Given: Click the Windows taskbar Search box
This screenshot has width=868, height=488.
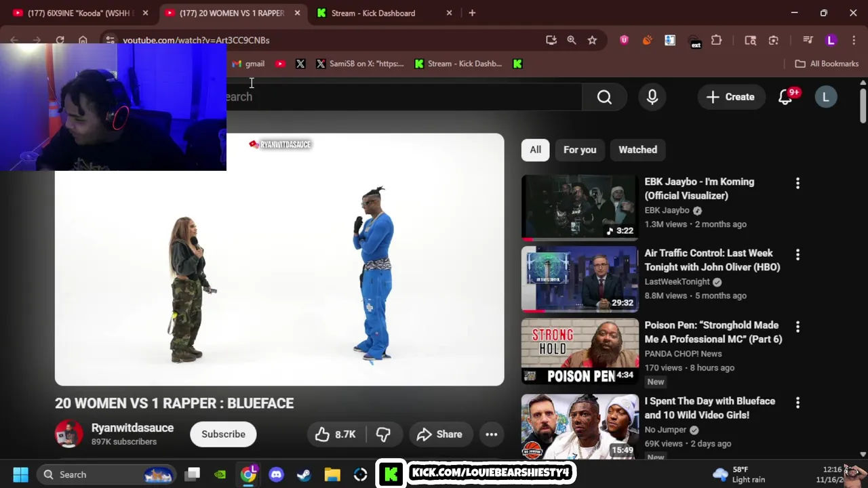Looking at the screenshot, I should pos(106,474).
